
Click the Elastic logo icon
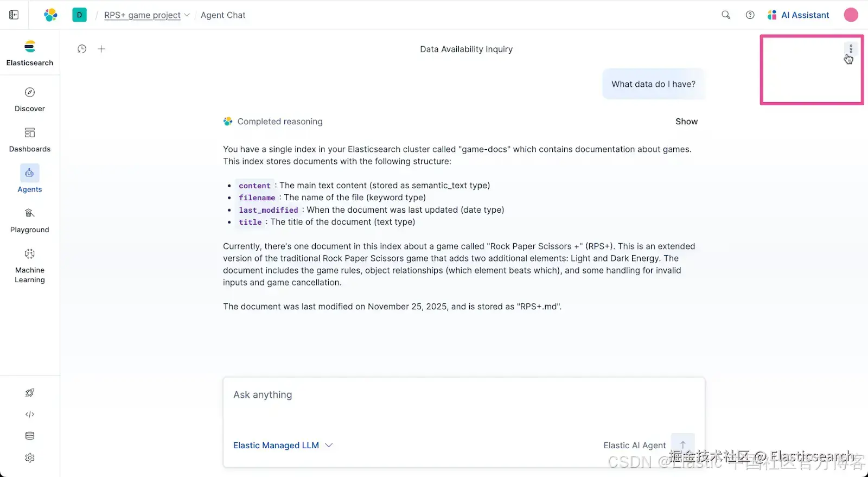[50, 15]
